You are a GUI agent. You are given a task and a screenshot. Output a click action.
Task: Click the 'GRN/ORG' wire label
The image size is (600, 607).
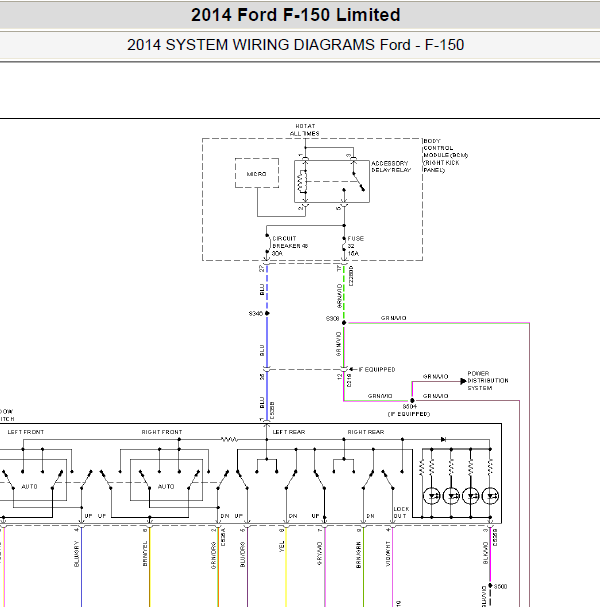pos(213,556)
